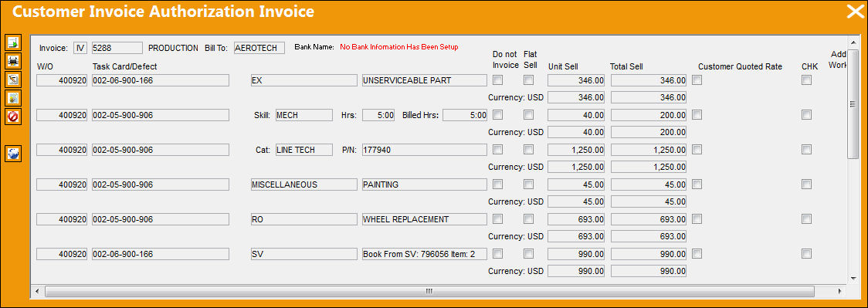Viewport: 868px width, 308px height.
Task: Click the Book From SV: 796056 field
Action: 424,254
